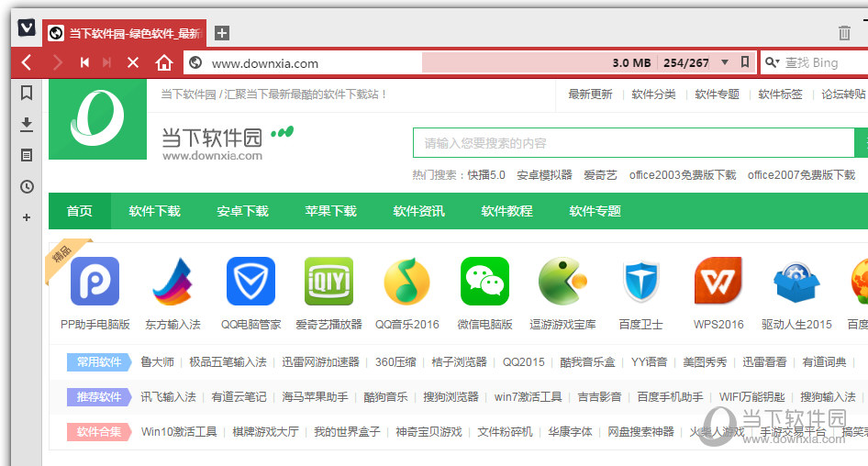Open the Notes side panel
This screenshot has width=868, height=466.
click(x=27, y=156)
